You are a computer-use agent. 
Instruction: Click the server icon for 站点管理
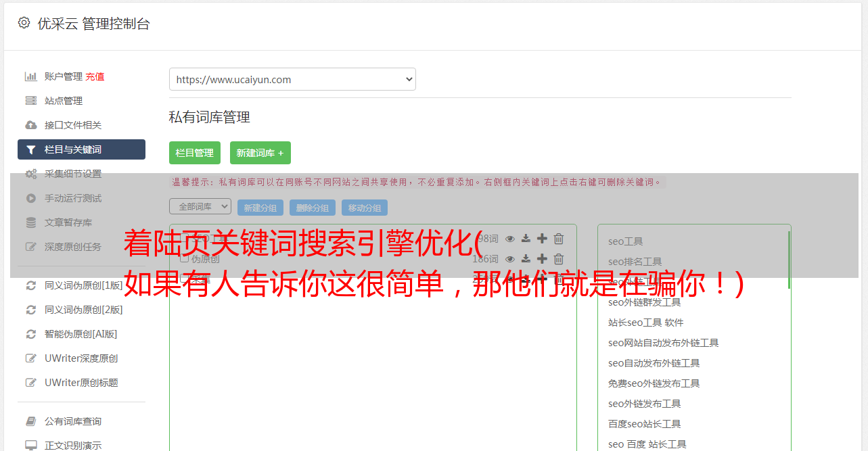(x=31, y=101)
